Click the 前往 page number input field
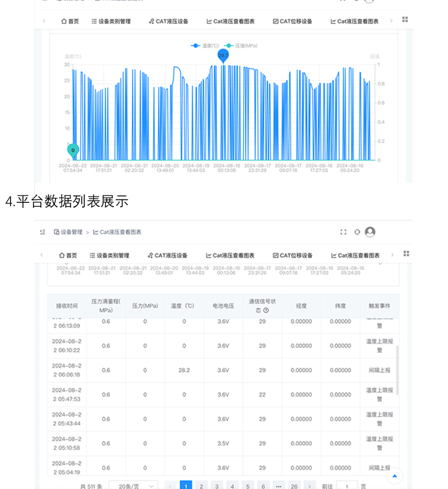The height and width of the screenshot is (489, 448). 347,486
